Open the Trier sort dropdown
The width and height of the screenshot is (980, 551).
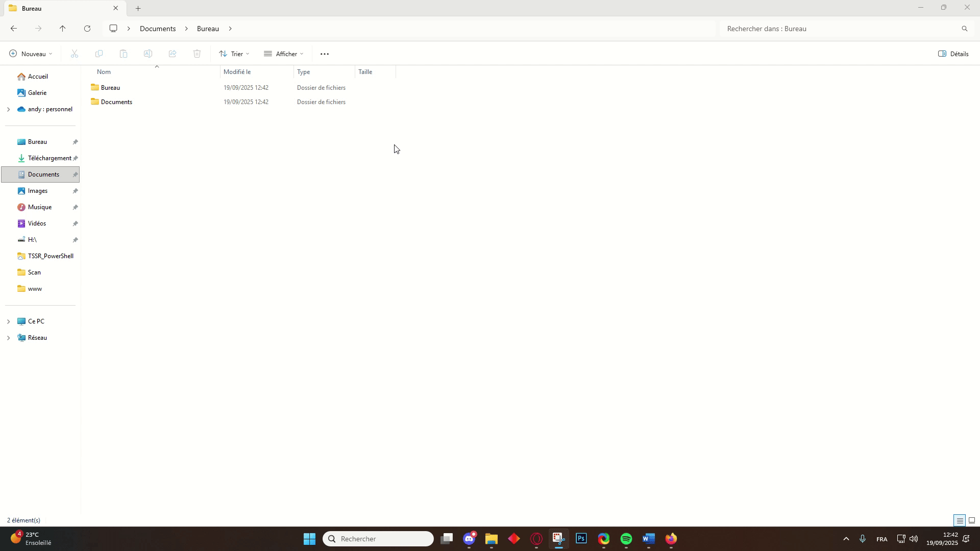(x=234, y=54)
